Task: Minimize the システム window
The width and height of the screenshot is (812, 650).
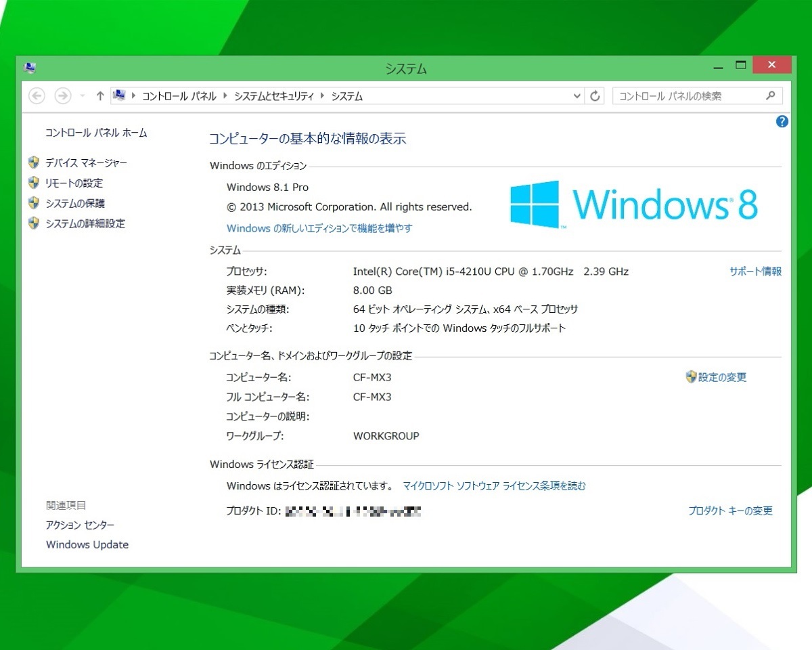Action: (x=718, y=66)
